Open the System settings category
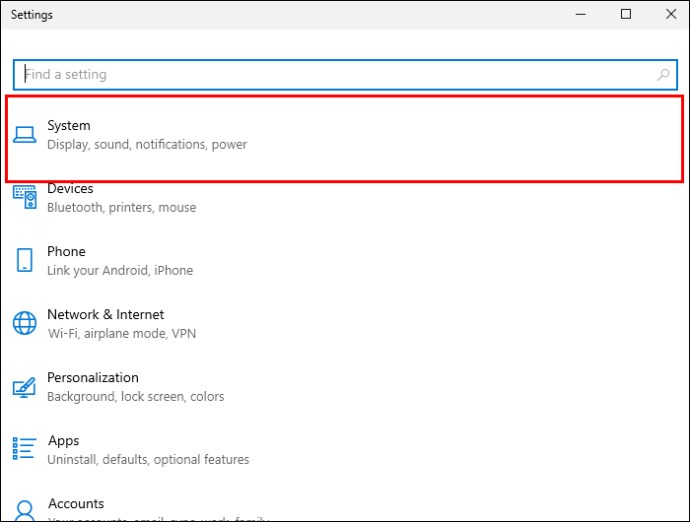Screen dimensions: 690x522 pos(69,126)
